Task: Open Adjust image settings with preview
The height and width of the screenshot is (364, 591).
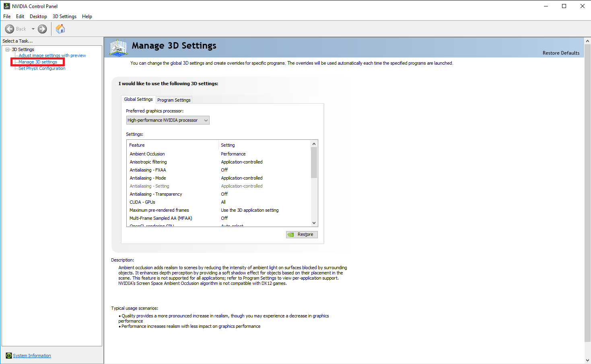Action: (52, 55)
